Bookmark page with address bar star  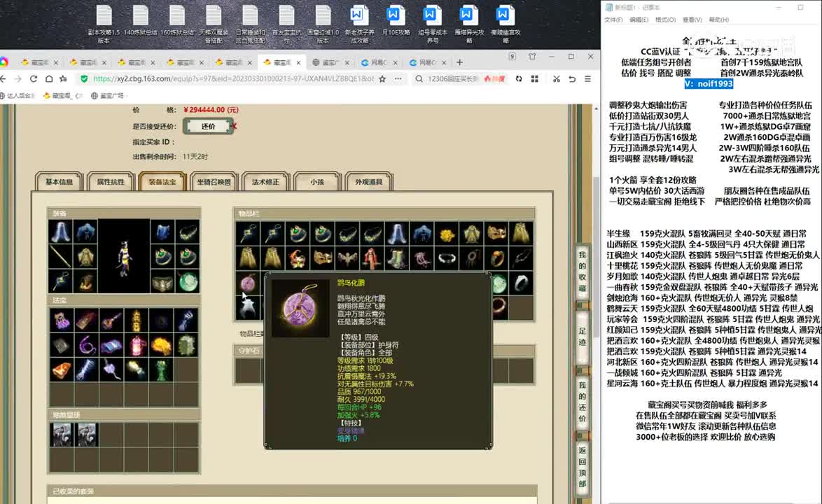[383, 78]
